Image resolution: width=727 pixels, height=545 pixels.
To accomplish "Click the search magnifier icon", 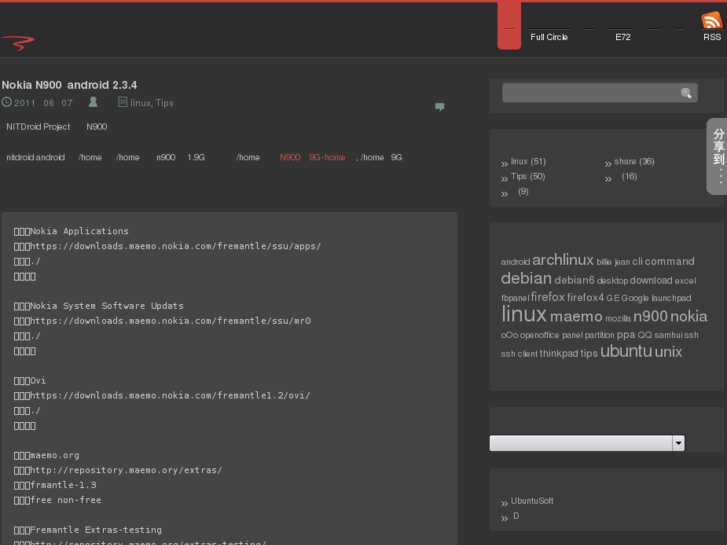I will [686, 93].
